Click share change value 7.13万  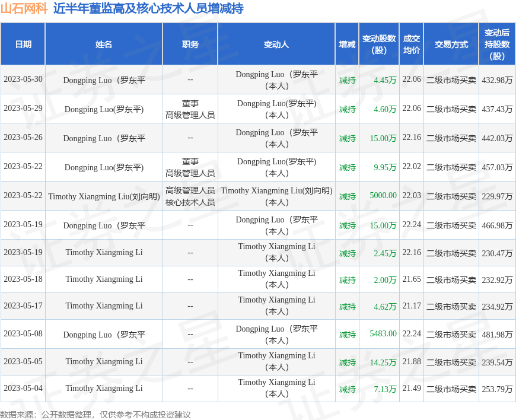click(x=385, y=389)
